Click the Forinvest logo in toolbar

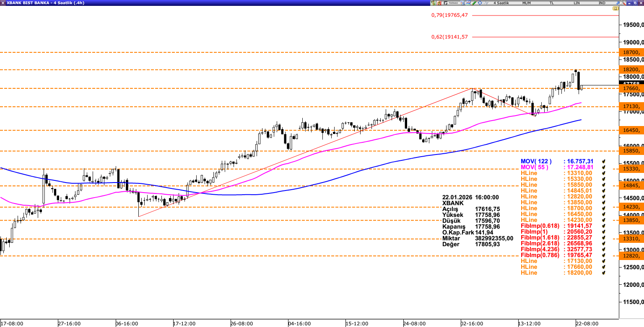[453, 3]
